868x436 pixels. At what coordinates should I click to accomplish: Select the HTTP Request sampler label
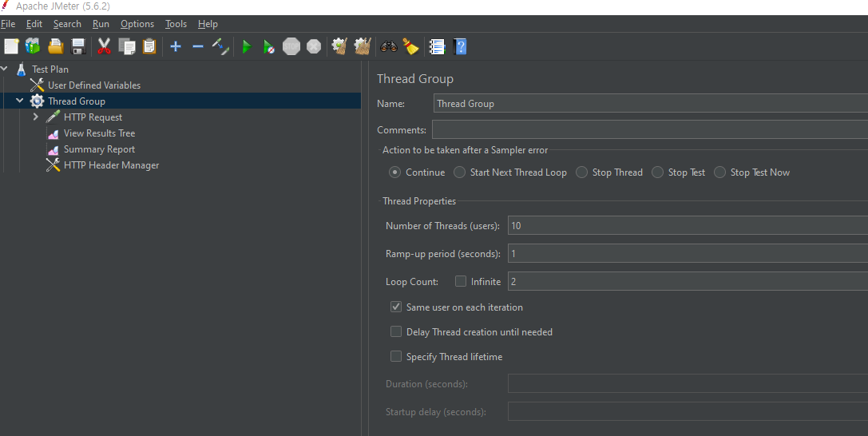93,117
